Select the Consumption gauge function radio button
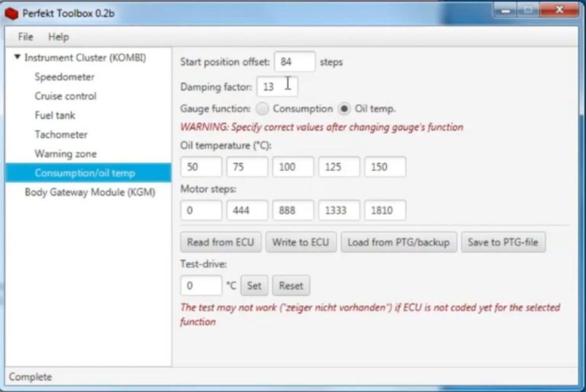The height and width of the screenshot is (392, 586). click(262, 109)
